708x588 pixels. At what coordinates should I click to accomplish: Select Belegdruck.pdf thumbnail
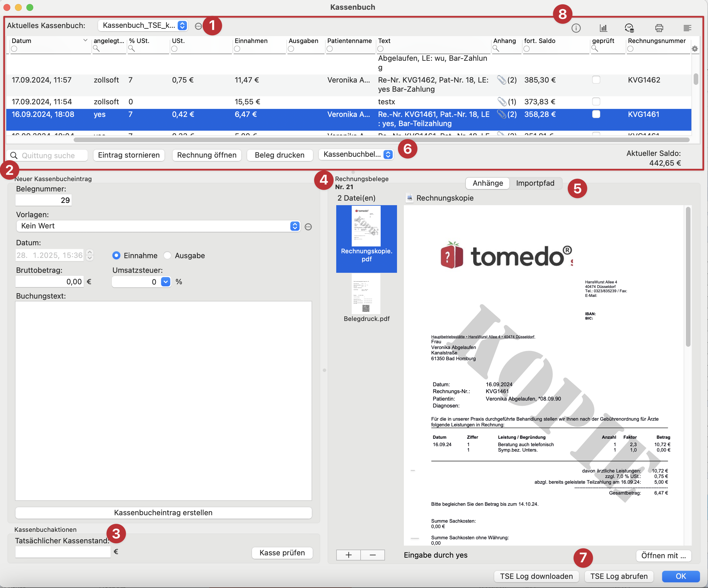point(367,299)
